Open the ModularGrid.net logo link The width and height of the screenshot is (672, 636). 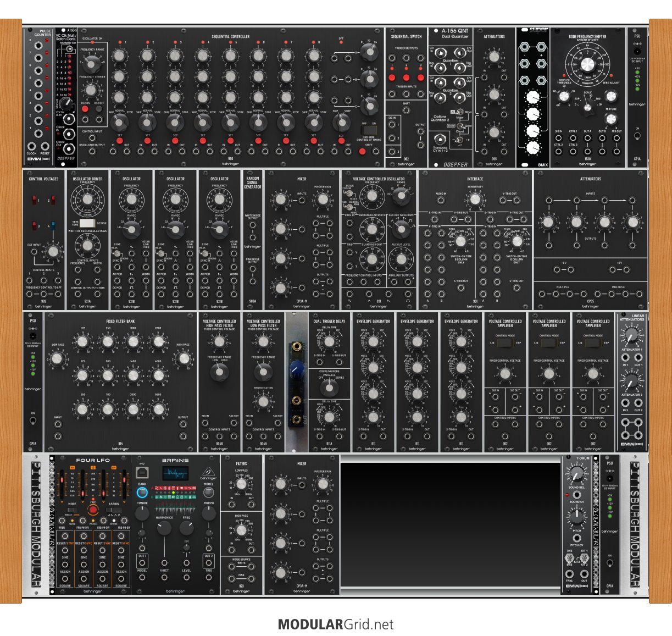pyautogui.click(x=336, y=624)
